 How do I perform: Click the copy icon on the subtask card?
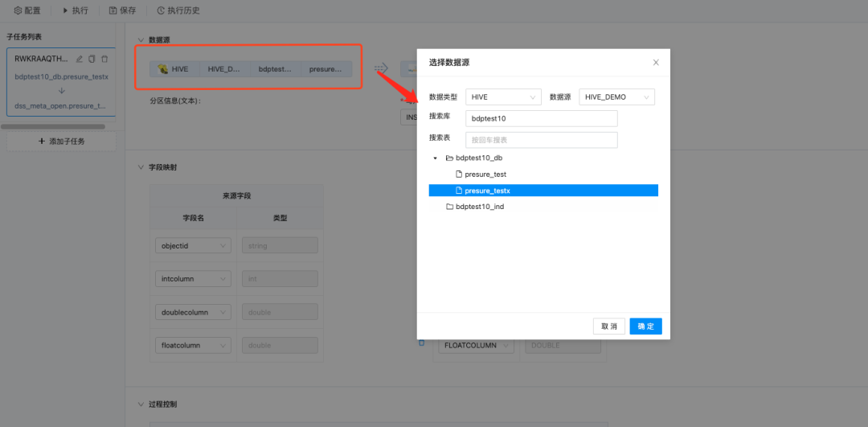coord(92,59)
